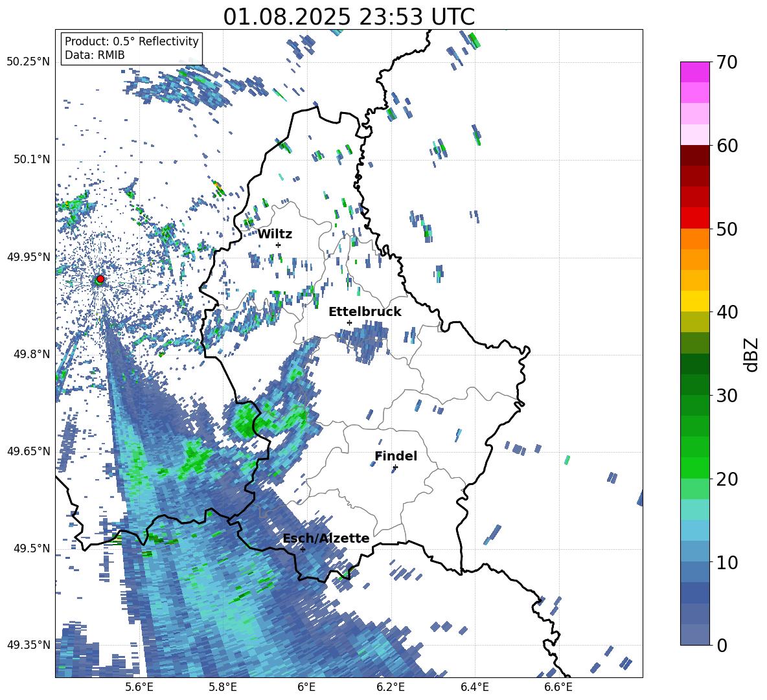Click the 5.8°E longitude label

pyautogui.click(x=223, y=687)
